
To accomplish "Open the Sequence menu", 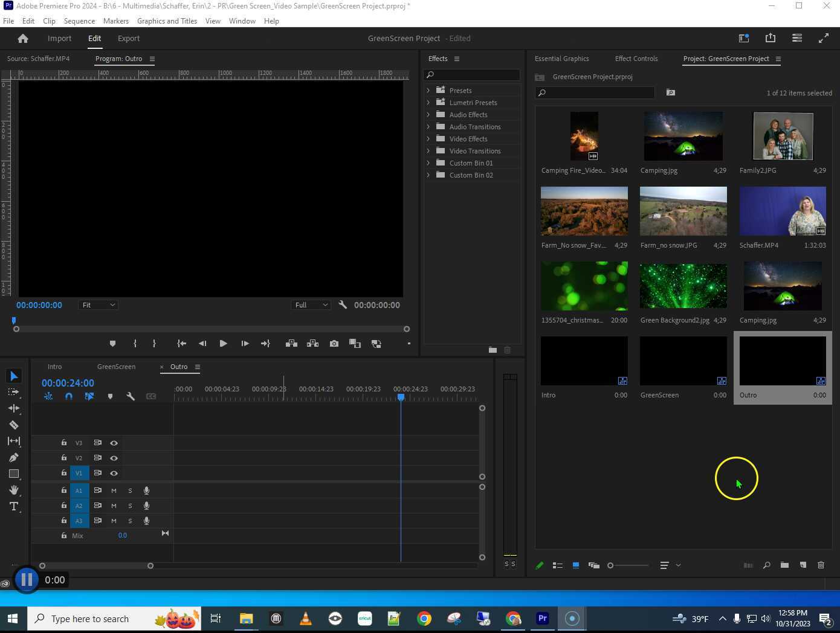I will click(79, 21).
